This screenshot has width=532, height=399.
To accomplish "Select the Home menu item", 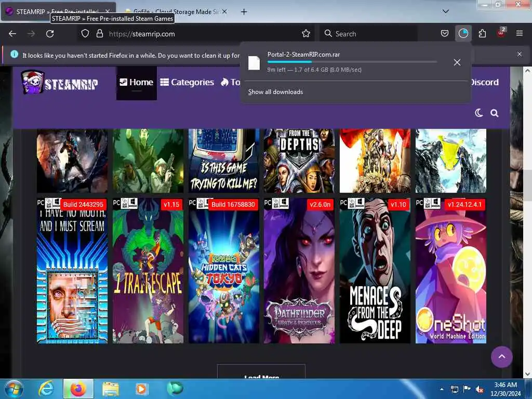I will [x=137, y=83].
